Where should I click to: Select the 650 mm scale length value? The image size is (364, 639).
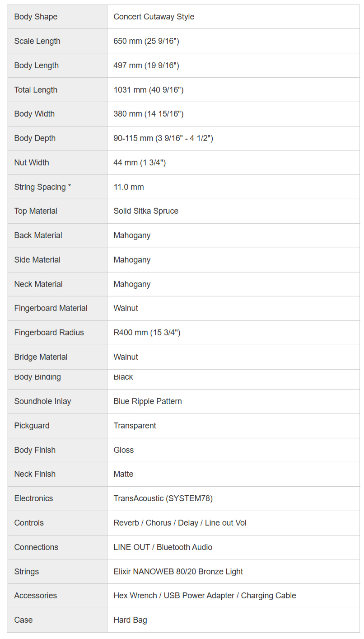[146, 41]
